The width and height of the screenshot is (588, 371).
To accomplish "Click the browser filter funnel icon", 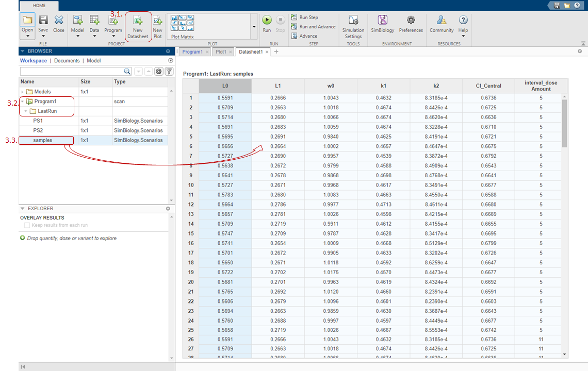I will [169, 72].
